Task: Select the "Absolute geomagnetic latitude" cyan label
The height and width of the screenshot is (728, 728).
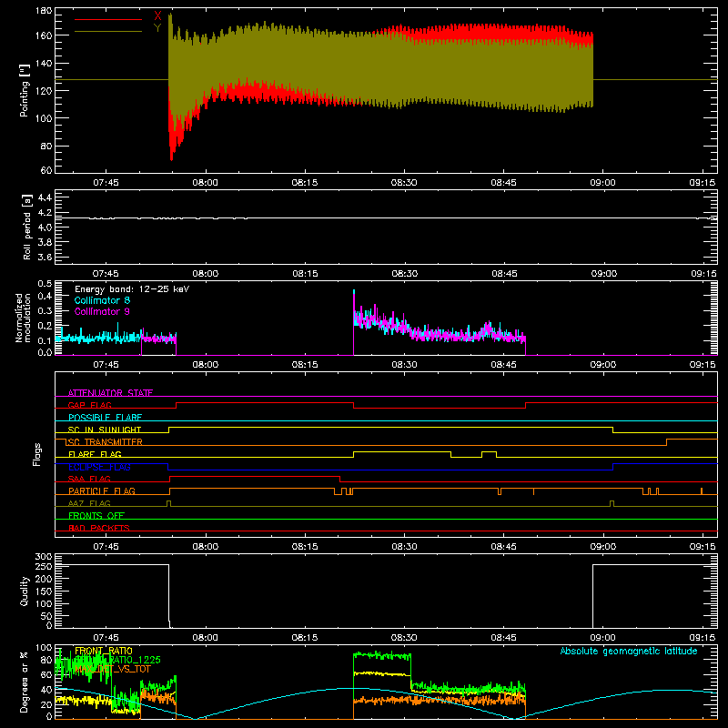Action: (629, 651)
